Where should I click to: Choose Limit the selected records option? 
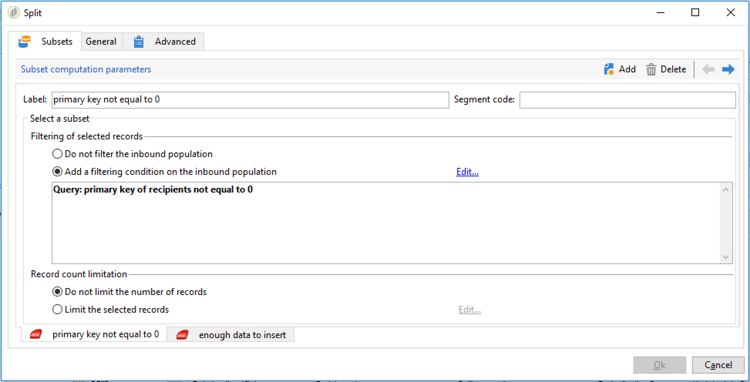coord(57,309)
